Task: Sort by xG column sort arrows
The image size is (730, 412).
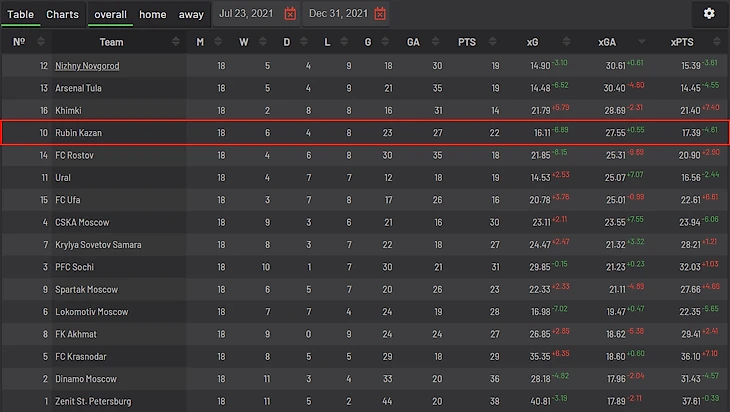Action: pyautogui.click(x=571, y=42)
